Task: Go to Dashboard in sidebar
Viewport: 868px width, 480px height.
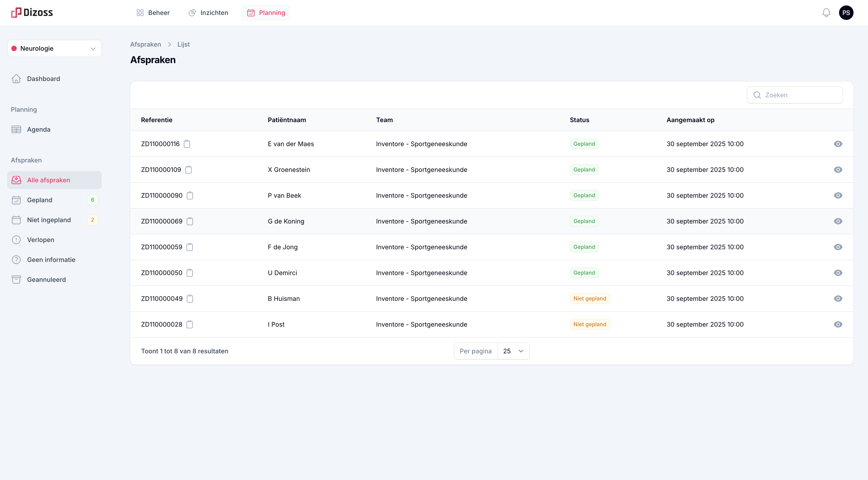Action: pos(43,79)
